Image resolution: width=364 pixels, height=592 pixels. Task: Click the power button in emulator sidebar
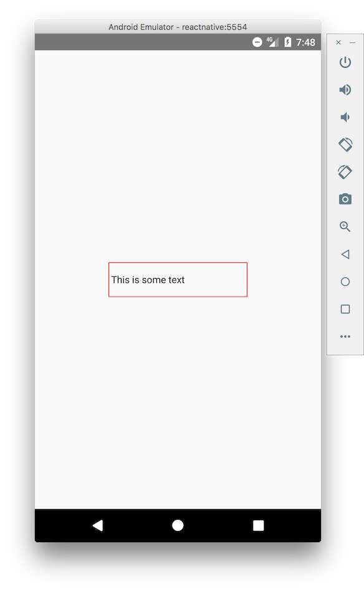(345, 62)
